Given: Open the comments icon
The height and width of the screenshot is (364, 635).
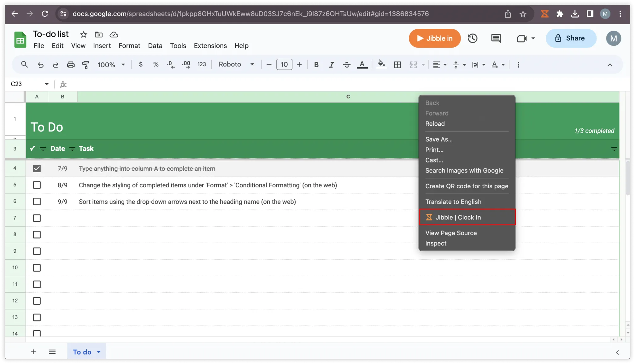Looking at the screenshot, I should click(x=496, y=38).
